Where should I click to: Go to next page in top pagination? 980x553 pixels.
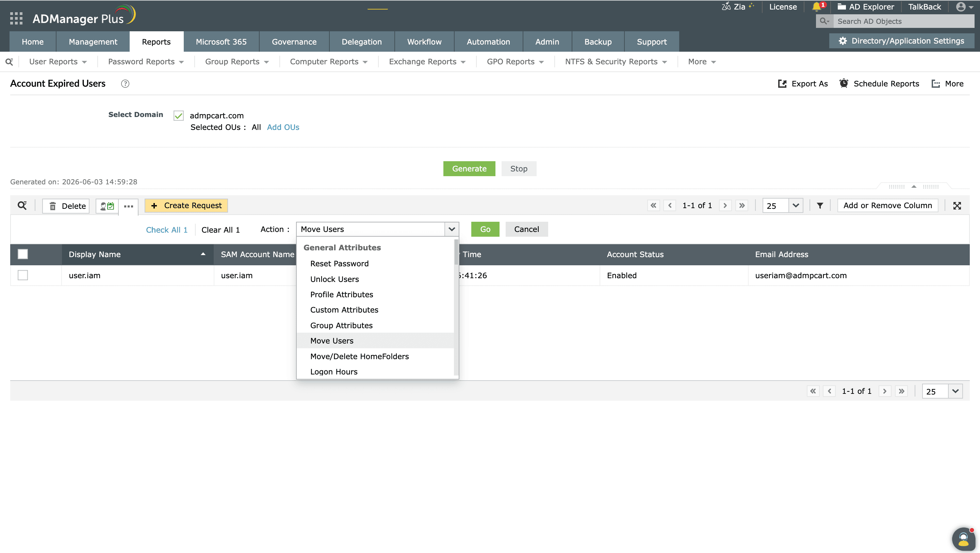(725, 206)
